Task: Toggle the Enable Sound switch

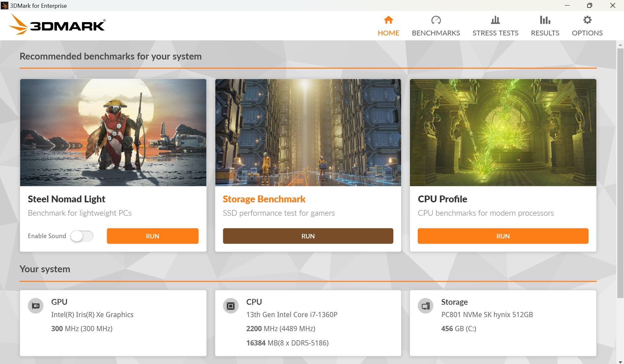Action: [x=82, y=236]
